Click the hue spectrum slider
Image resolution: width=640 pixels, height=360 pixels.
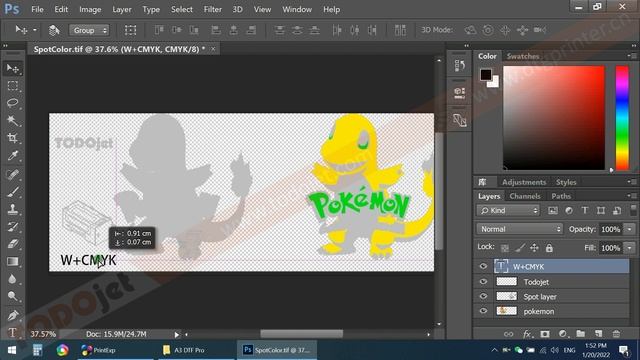point(622,118)
